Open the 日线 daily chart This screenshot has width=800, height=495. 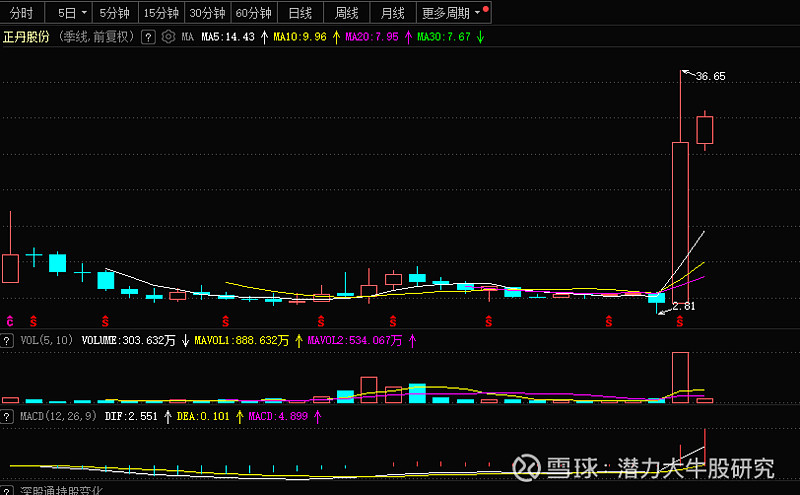[300, 13]
